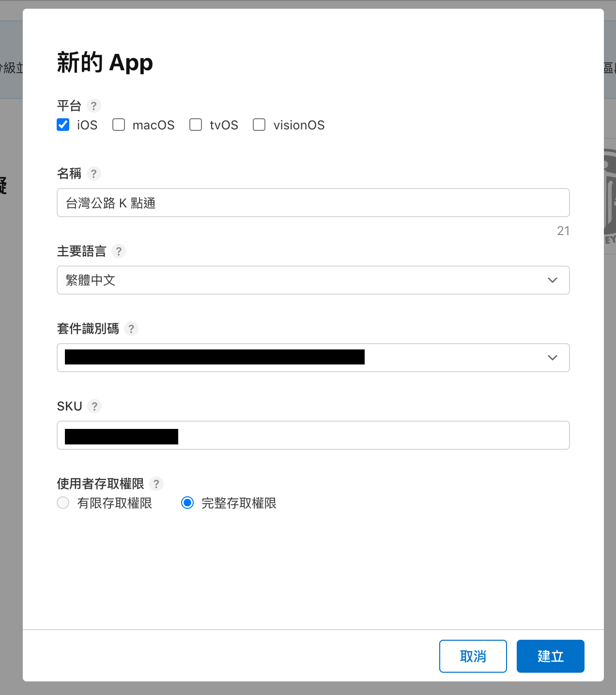This screenshot has width=616, height=695.
Task: Select the 有限存取權限 radio button
Action: click(x=63, y=503)
